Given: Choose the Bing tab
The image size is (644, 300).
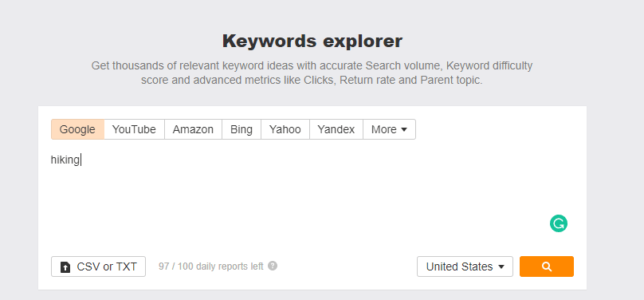Looking at the screenshot, I should (x=241, y=129).
